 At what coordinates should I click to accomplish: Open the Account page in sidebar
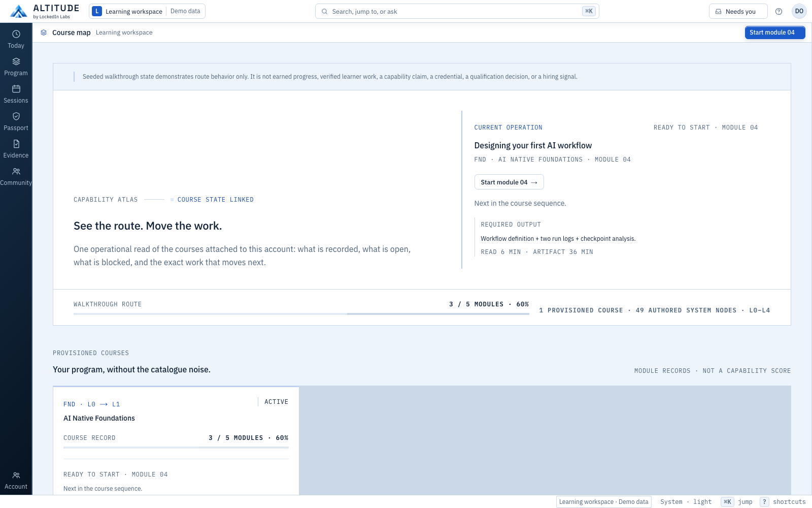(x=16, y=481)
